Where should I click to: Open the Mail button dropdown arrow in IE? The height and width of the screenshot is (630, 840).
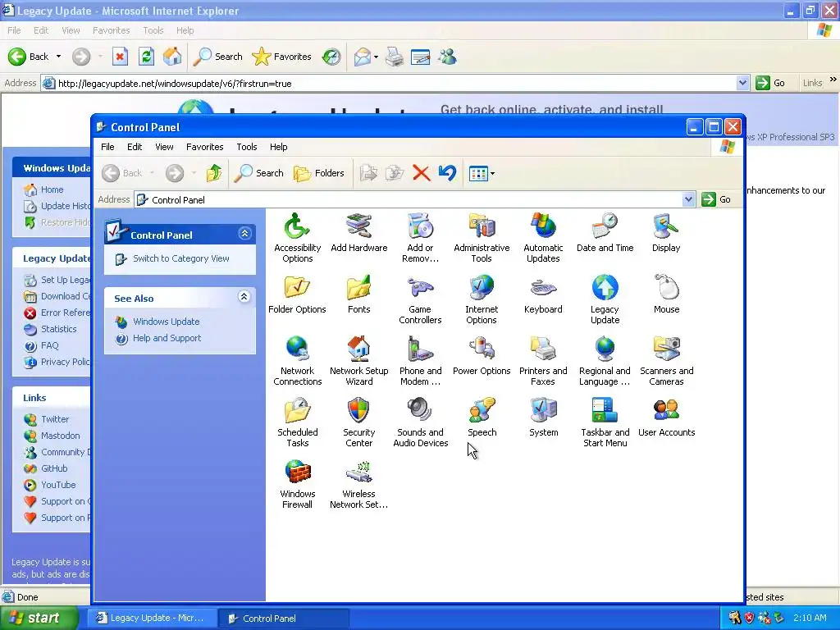[x=376, y=57]
